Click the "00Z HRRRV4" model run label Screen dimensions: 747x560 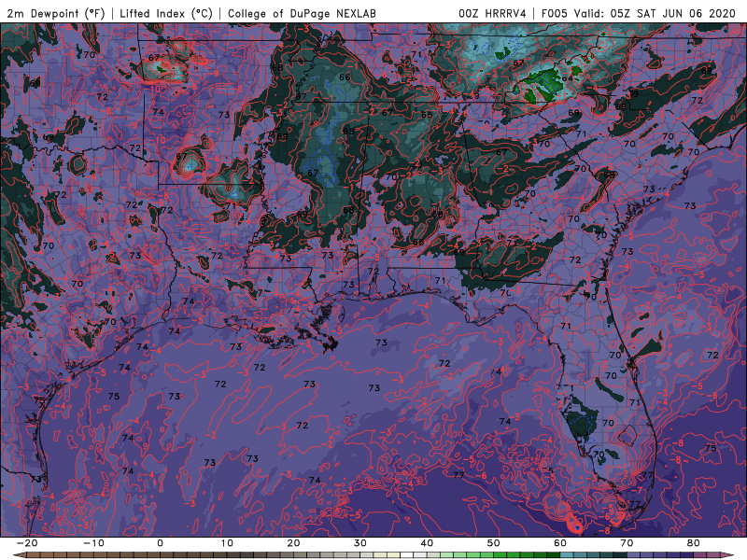tap(492, 13)
